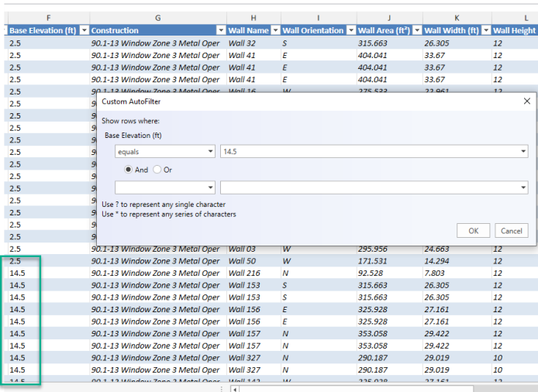The width and height of the screenshot is (538, 392).
Task: Expand the second empty comparison operator dropdown
Action: click(210, 187)
